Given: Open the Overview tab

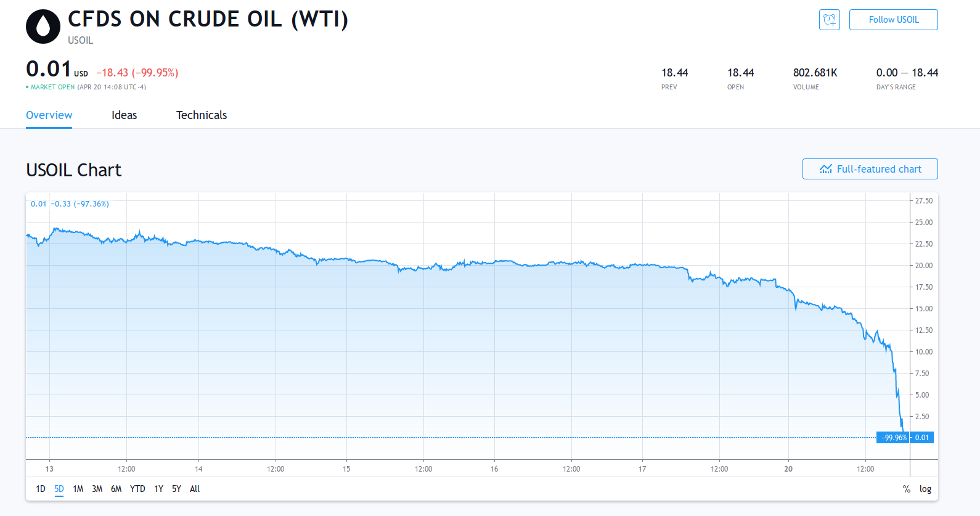Looking at the screenshot, I should 49,115.
